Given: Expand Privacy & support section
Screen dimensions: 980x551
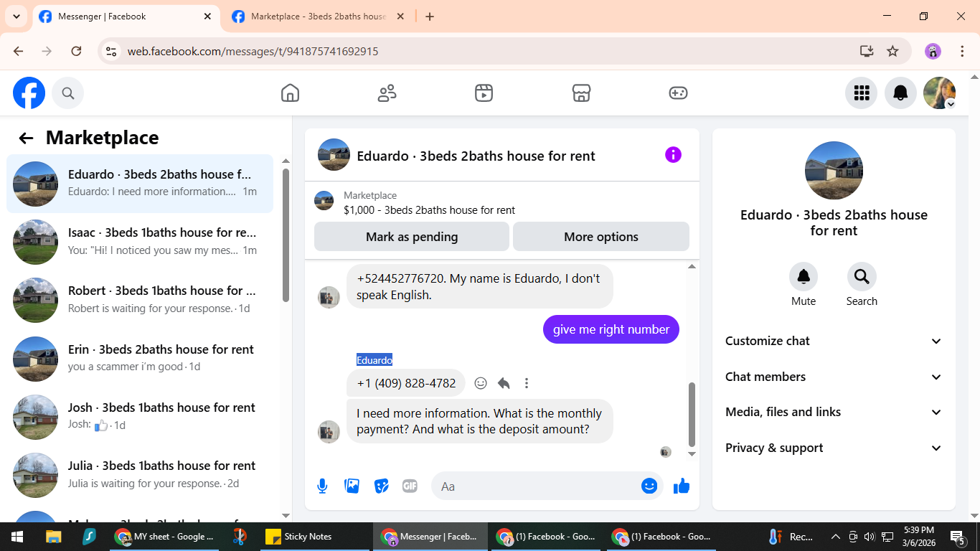Looking at the screenshot, I should 834,448.
